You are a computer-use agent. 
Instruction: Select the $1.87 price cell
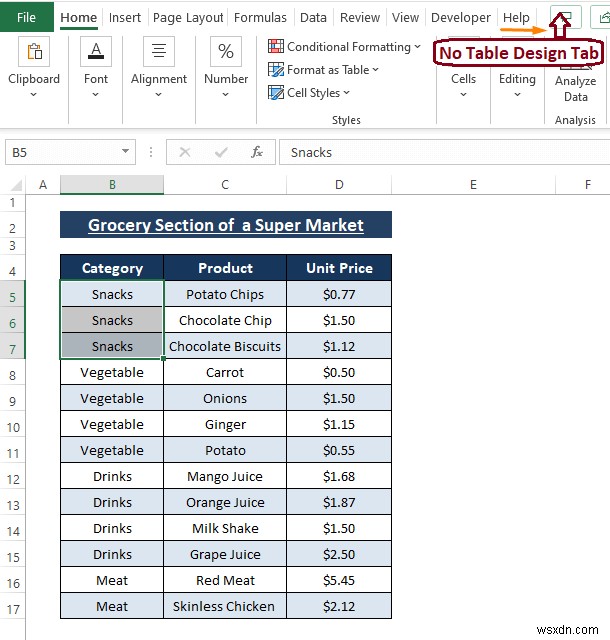click(x=339, y=502)
